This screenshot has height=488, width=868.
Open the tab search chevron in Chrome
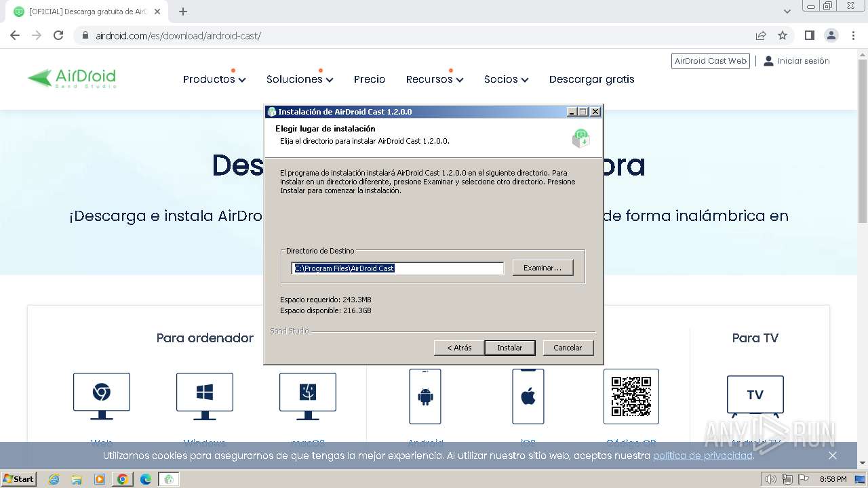click(x=787, y=12)
